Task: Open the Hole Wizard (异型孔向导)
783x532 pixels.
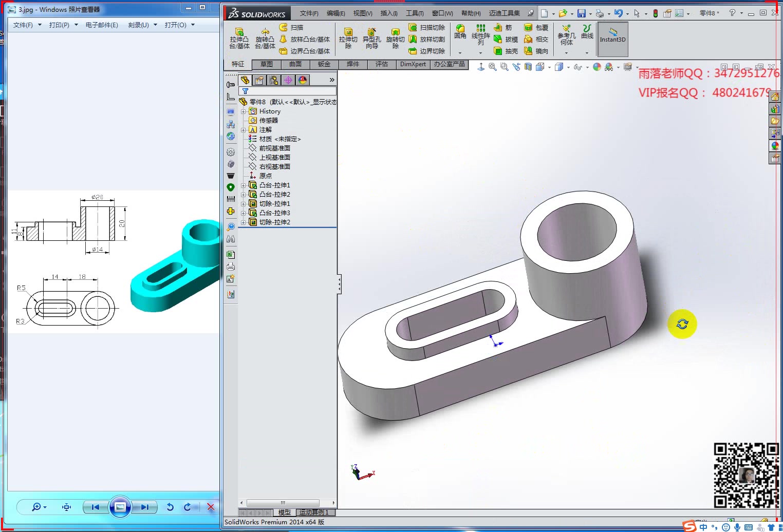Action: [371, 39]
